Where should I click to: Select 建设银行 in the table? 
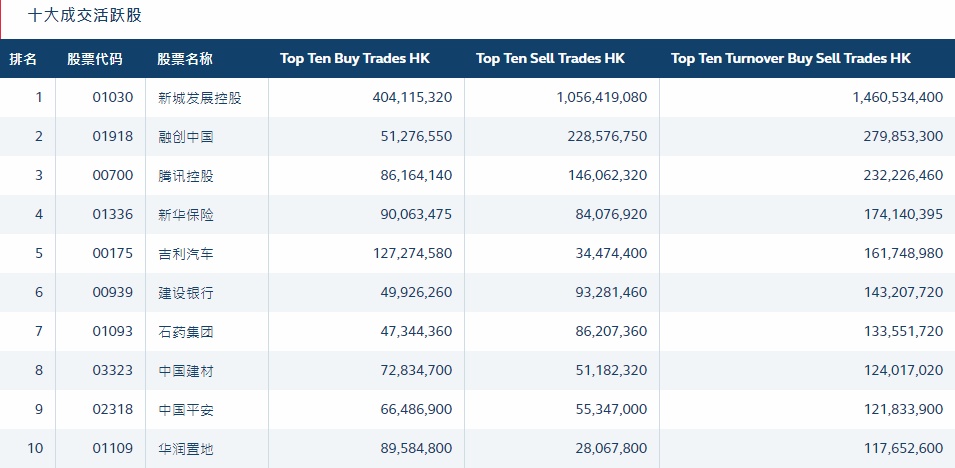pyautogui.click(x=186, y=293)
